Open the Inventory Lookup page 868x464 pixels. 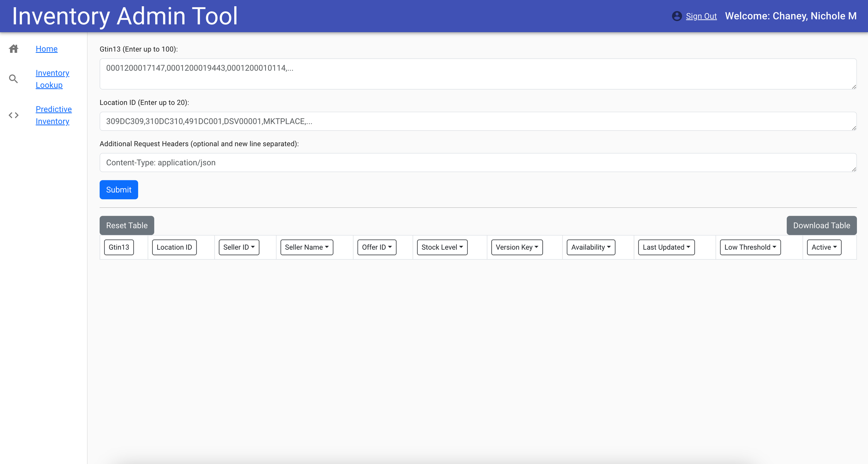tap(52, 79)
